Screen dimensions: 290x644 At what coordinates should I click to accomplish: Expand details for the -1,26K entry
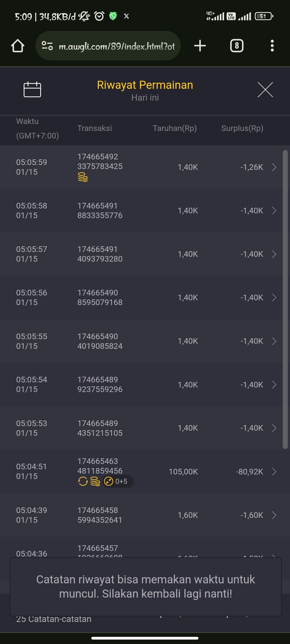[x=274, y=167]
